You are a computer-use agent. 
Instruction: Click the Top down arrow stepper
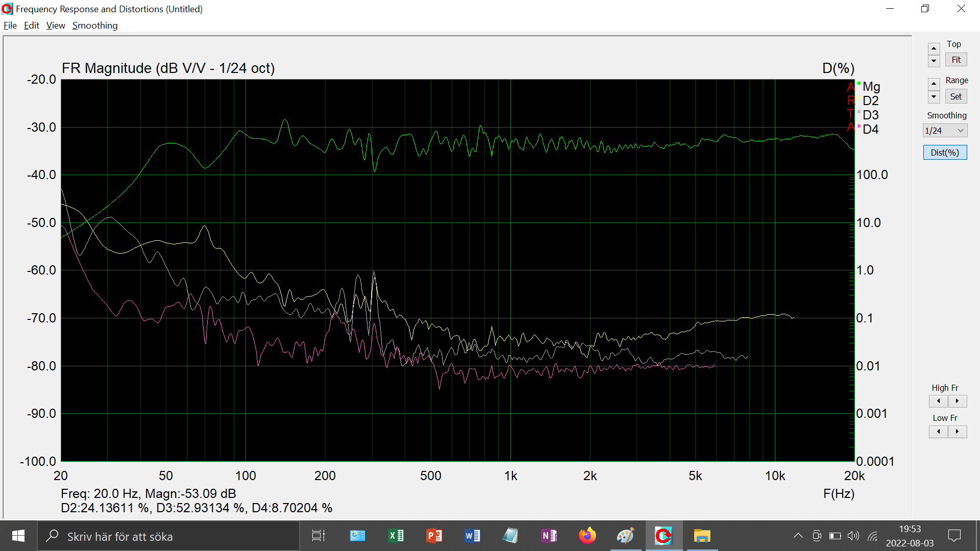tap(934, 61)
